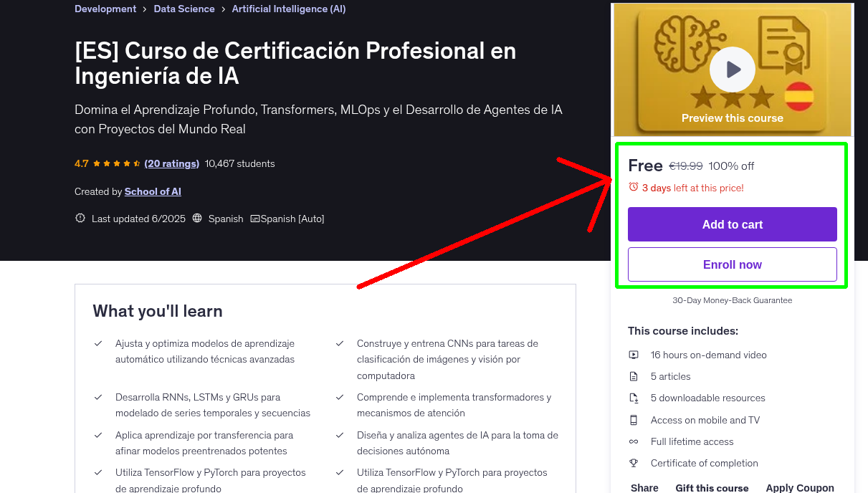Click the closed captions icon
868x493 pixels.
(255, 219)
